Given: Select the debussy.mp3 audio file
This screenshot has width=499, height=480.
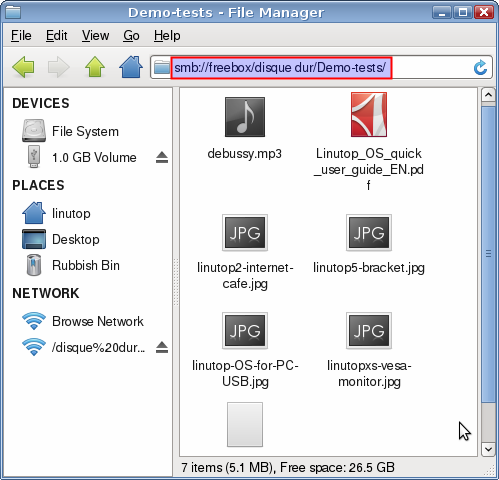Looking at the screenshot, I should click(245, 128).
